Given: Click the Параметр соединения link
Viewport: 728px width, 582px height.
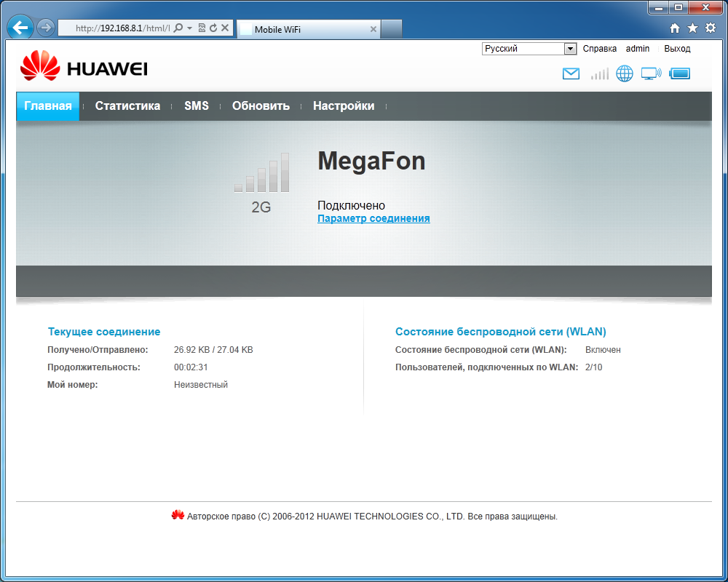Looking at the screenshot, I should point(373,218).
